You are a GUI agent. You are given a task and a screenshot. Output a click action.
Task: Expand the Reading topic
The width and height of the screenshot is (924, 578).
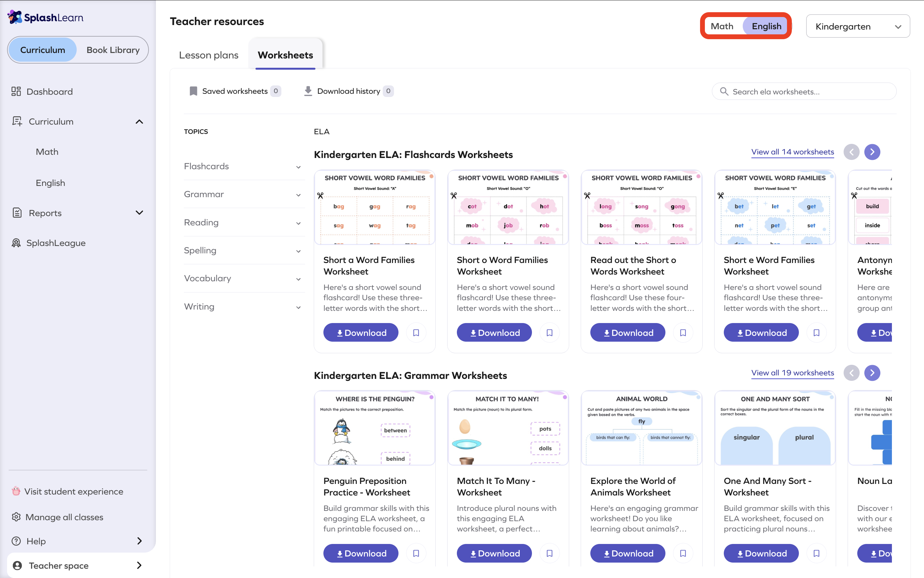pos(244,223)
